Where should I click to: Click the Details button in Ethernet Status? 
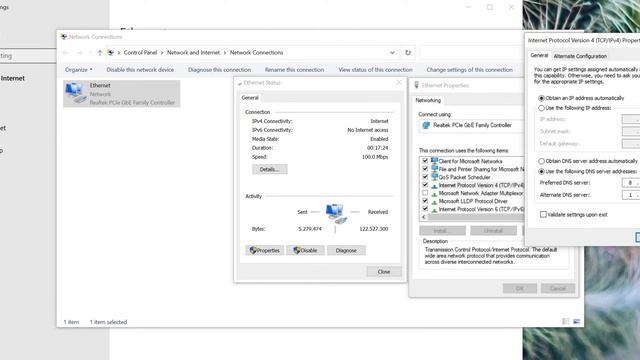(x=270, y=169)
